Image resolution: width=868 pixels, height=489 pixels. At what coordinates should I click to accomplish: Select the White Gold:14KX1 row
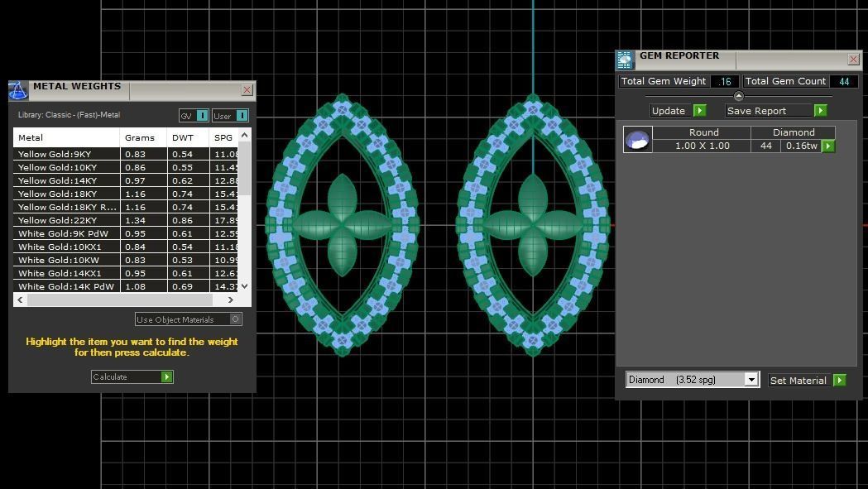pyautogui.click(x=126, y=274)
